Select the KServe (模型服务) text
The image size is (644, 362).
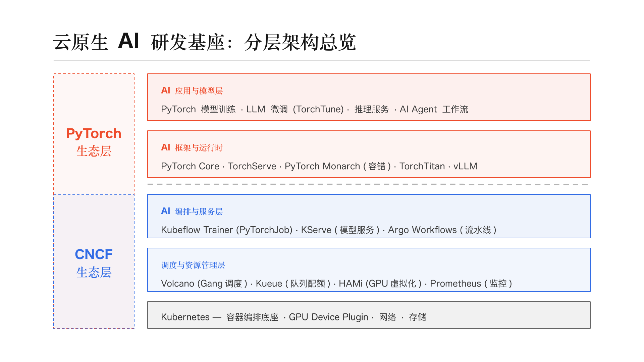340,230
